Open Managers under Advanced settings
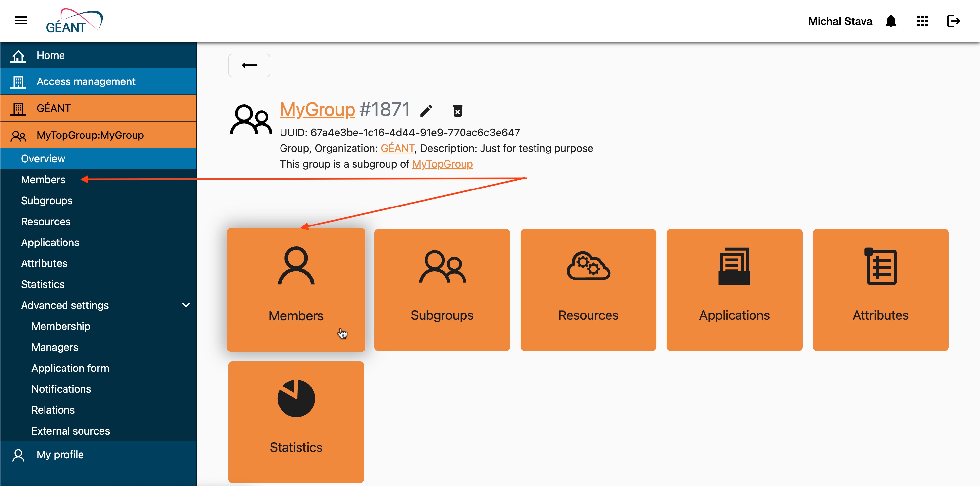This screenshot has width=980, height=486. [99, 347]
